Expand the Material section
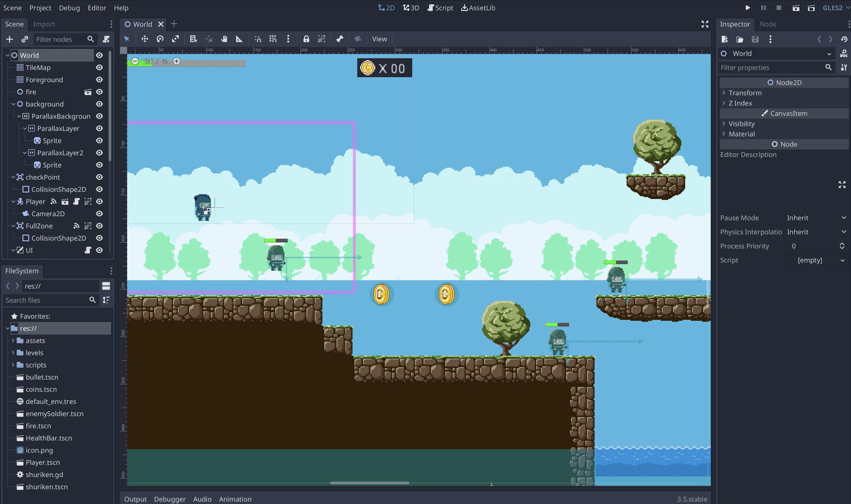Viewport: 851px width, 504px height. 784,134
